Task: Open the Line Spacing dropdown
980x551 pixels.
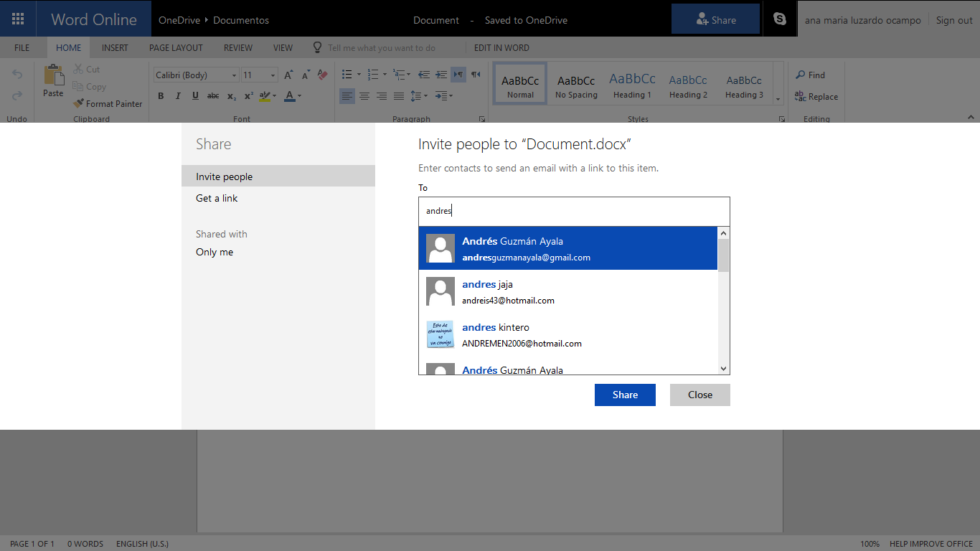Action: tap(419, 96)
